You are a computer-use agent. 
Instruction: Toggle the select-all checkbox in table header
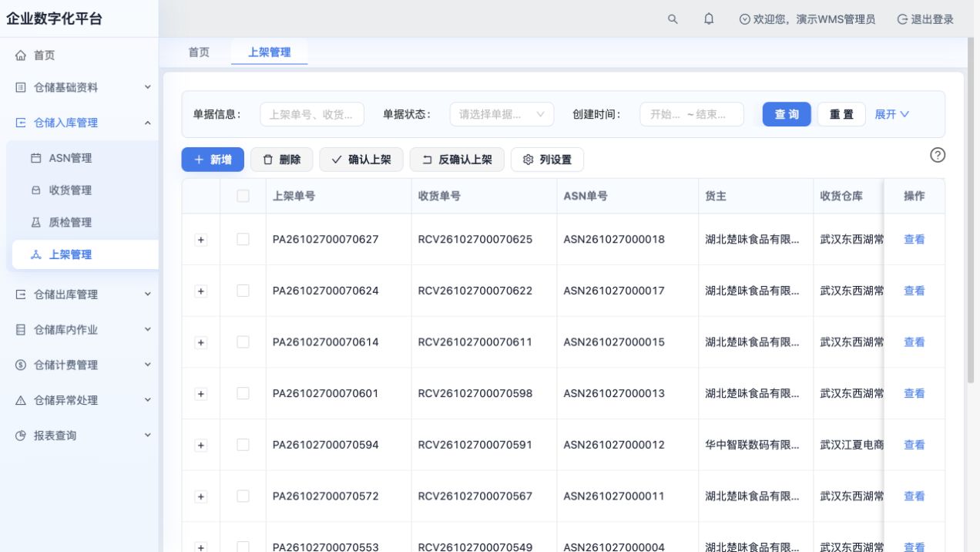[243, 196]
